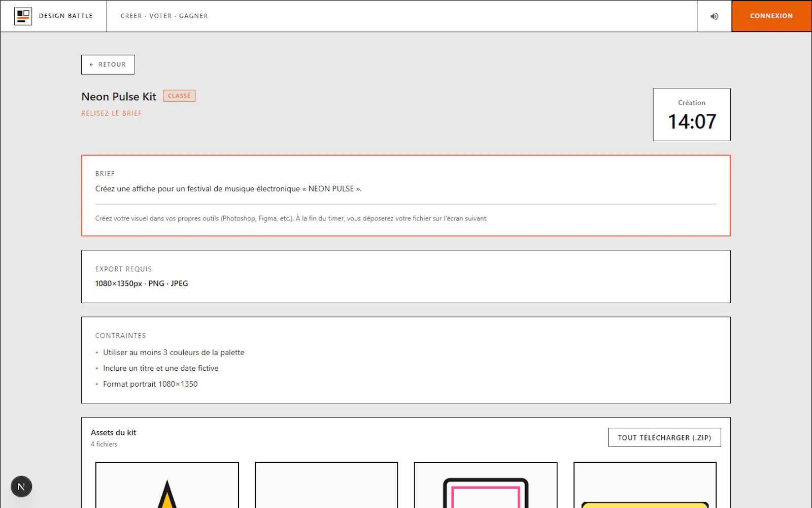Download all assets as ZIP

[664, 437]
